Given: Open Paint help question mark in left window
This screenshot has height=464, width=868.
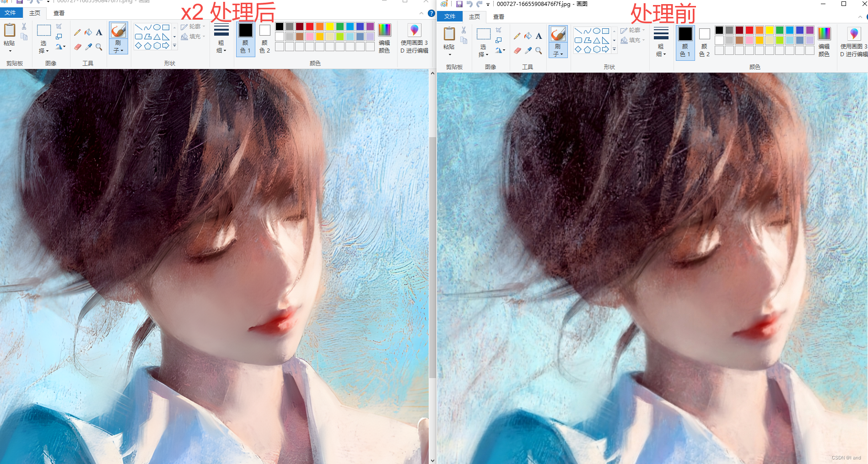Looking at the screenshot, I should (x=431, y=13).
